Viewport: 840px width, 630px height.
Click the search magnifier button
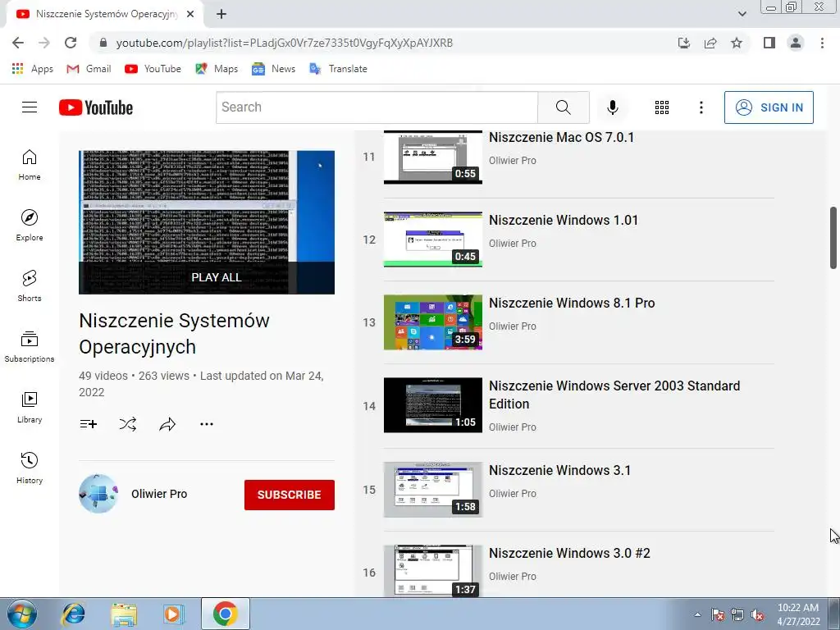pyautogui.click(x=563, y=107)
